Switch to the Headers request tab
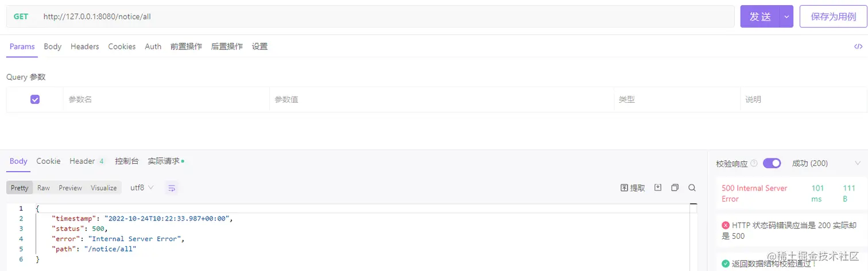The image size is (868, 271). pyautogui.click(x=85, y=47)
